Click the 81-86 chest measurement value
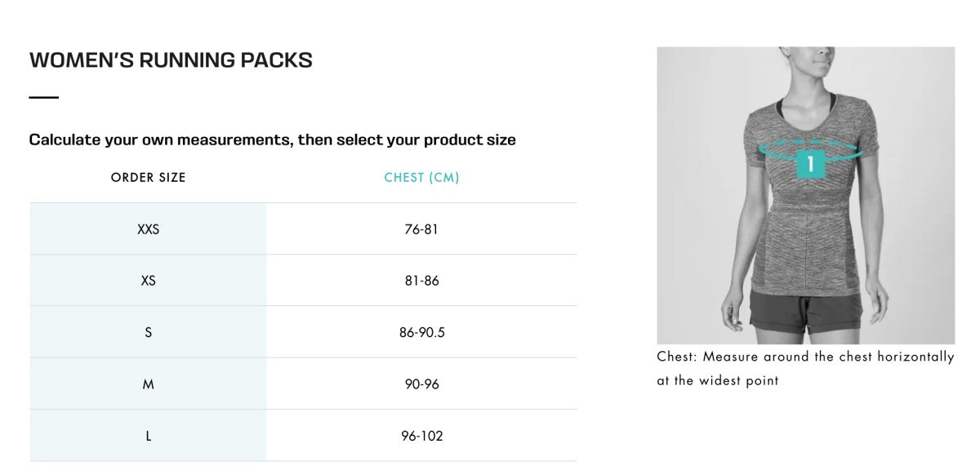The width and height of the screenshot is (980, 470). pos(421,281)
